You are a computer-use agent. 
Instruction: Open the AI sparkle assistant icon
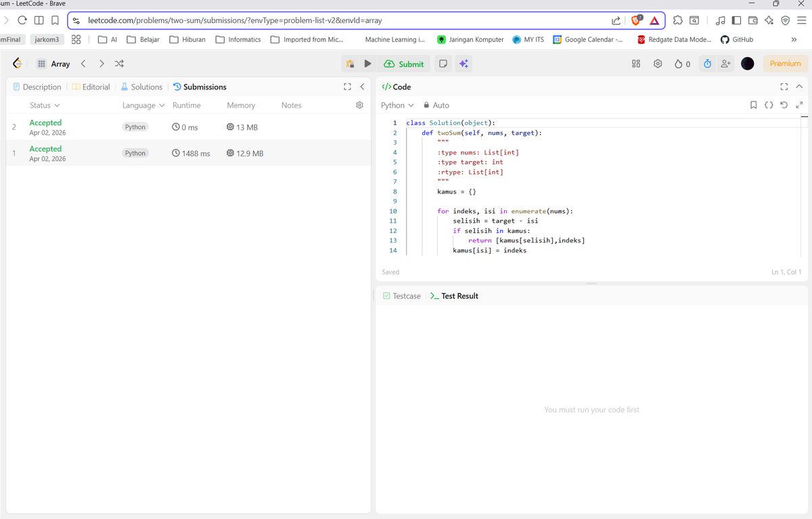click(x=464, y=64)
